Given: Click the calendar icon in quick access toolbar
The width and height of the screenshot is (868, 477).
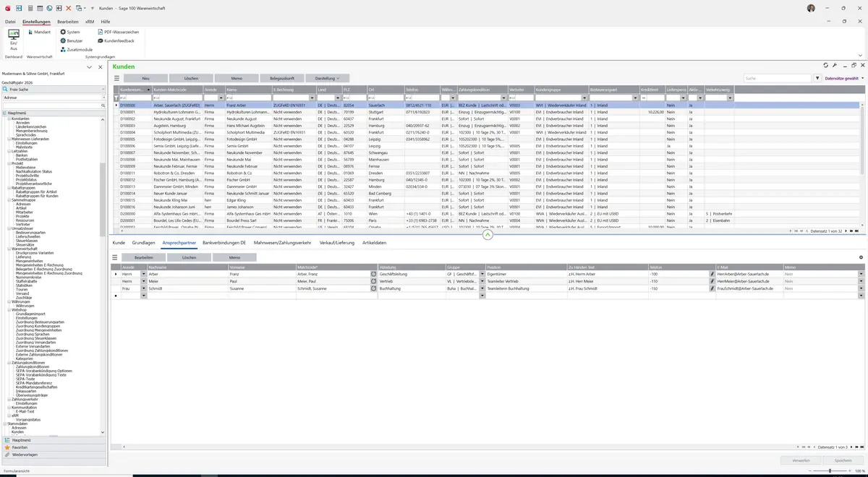Looking at the screenshot, I should tap(40, 8).
